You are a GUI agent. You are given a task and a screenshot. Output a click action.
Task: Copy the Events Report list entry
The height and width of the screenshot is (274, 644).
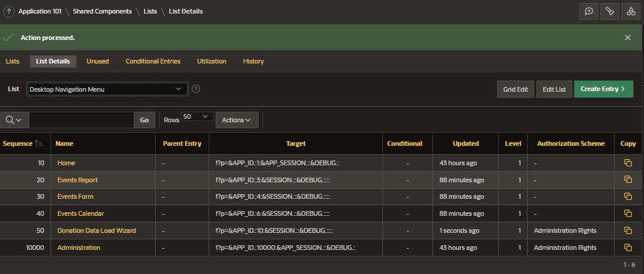point(628,179)
